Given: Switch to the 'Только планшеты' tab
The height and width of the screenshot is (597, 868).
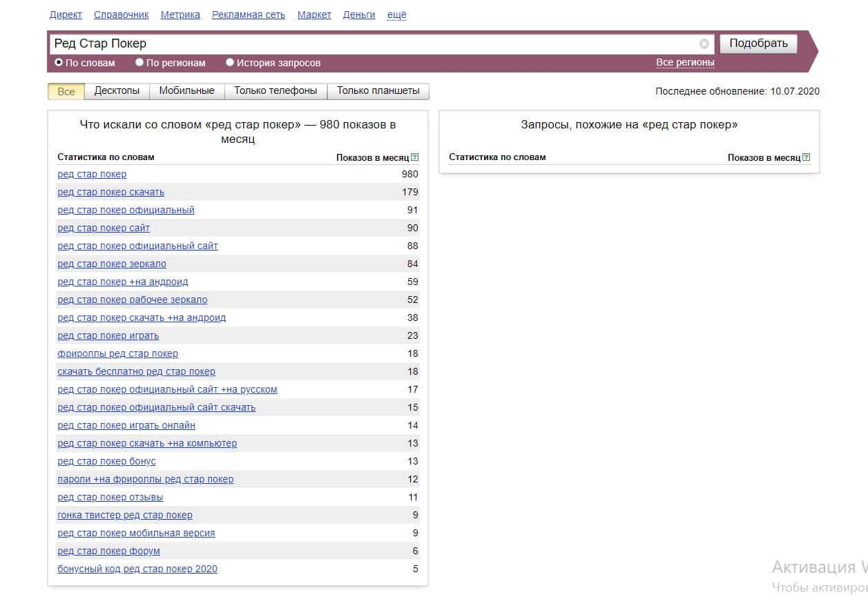Looking at the screenshot, I should click(378, 91).
